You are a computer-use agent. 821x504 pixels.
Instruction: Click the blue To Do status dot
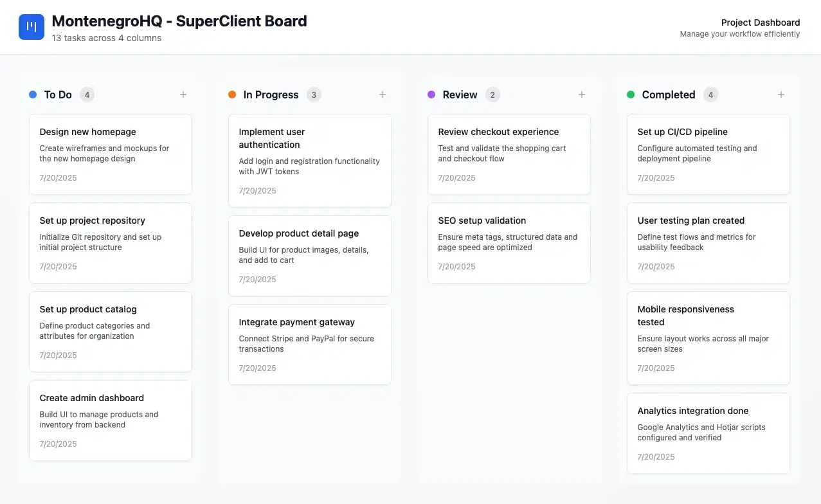[x=33, y=94]
